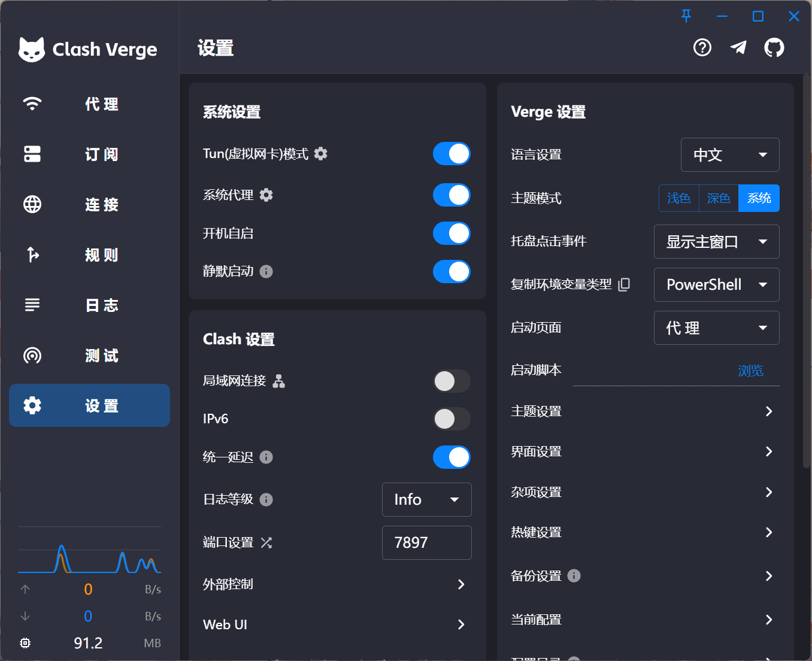Go to the 连接 page in sidebar
The image size is (812, 661).
[89, 204]
